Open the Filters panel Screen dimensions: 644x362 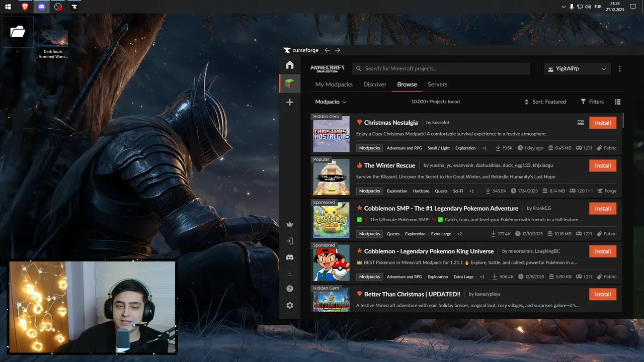[592, 102]
